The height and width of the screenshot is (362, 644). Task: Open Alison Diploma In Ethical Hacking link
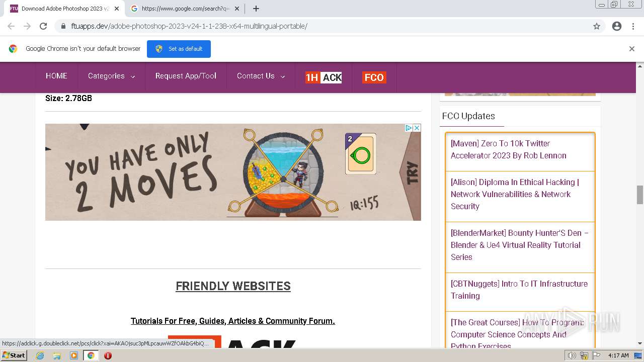pyautogui.click(x=515, y=194)
